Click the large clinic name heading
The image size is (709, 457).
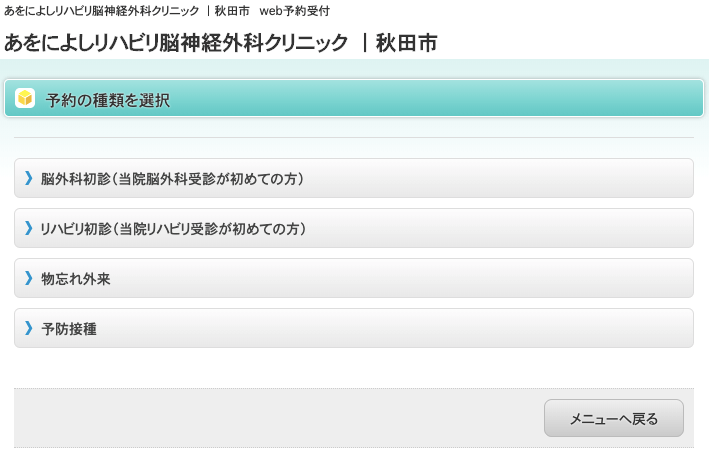coord(176,43)
